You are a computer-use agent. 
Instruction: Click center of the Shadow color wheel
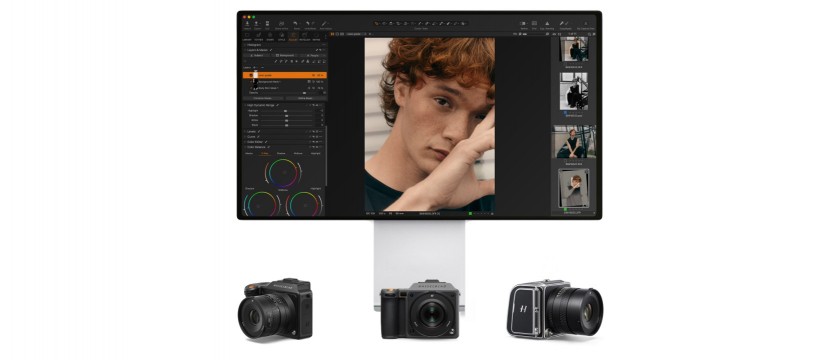[261, 205]
